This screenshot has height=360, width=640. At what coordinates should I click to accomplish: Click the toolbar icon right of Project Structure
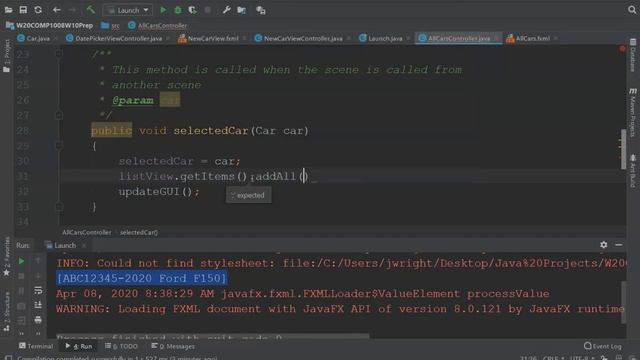(x=260, y=10)
